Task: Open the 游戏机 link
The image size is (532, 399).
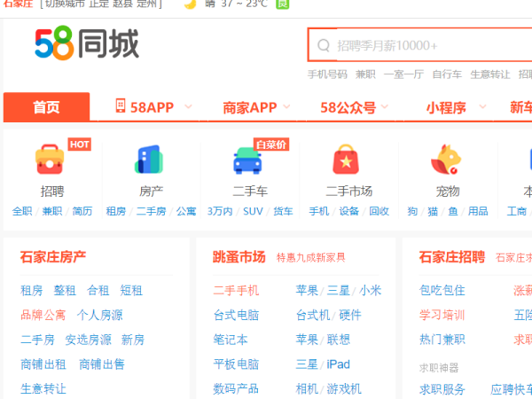Action: [x=344, y=389]
